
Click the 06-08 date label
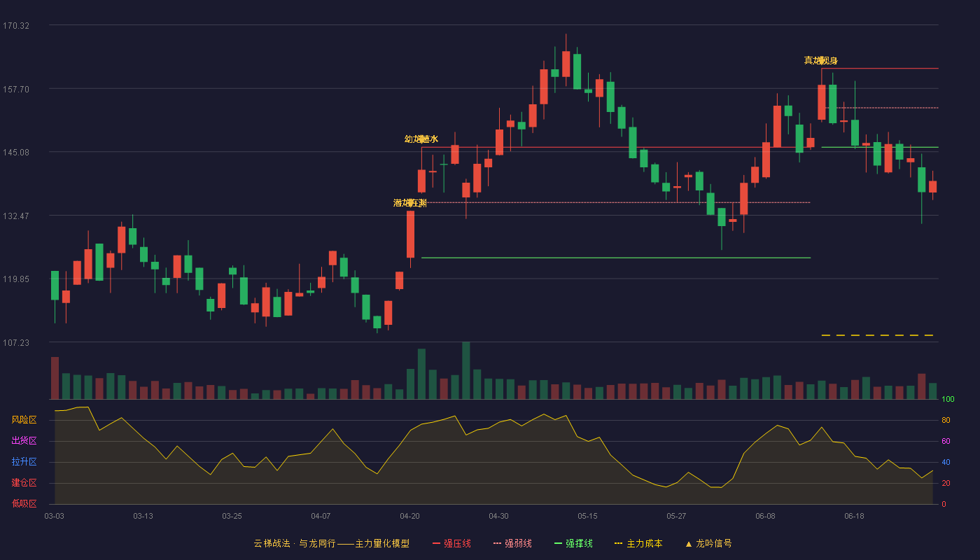pos(765,516)
